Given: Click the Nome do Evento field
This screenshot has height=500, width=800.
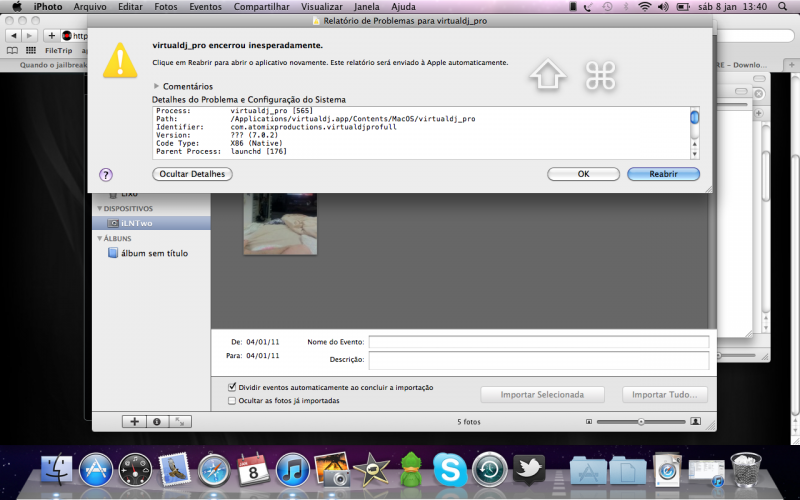Looking at the screenshot, I should 539,342.
